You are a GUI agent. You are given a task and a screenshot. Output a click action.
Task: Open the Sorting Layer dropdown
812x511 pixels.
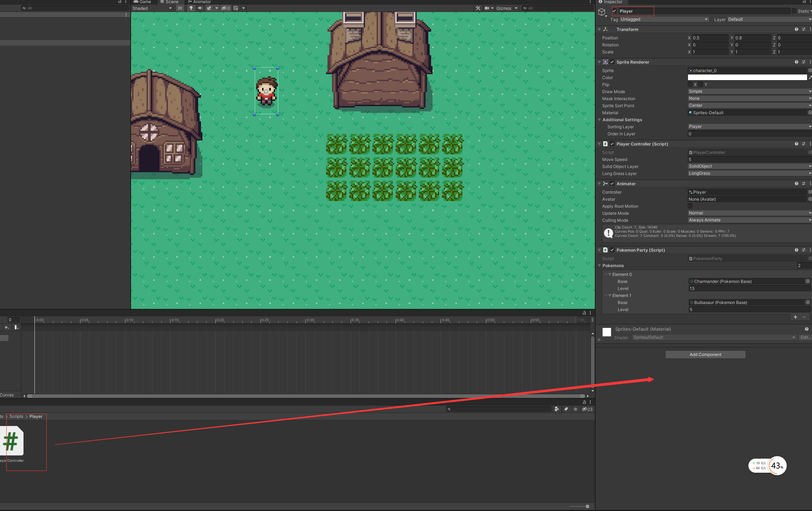click(x=749, y=127)
